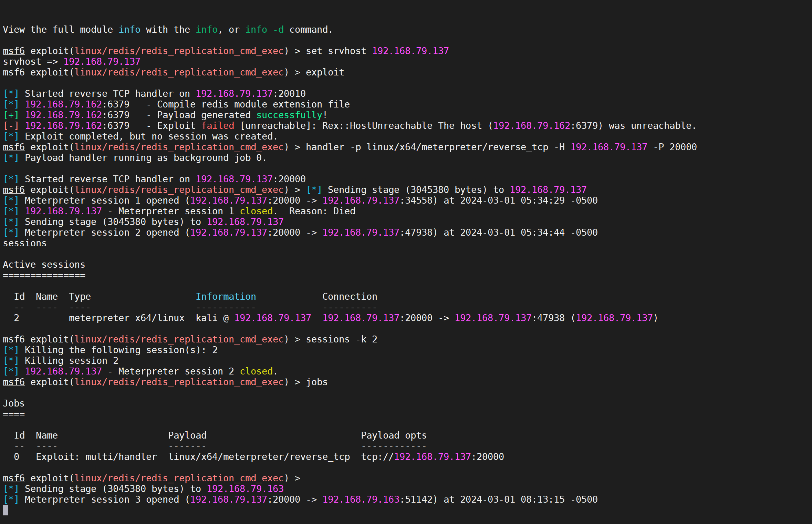812x524 pixels.
Task: Click the yellow 'closed' text for session 2
Action: (256, 371)
